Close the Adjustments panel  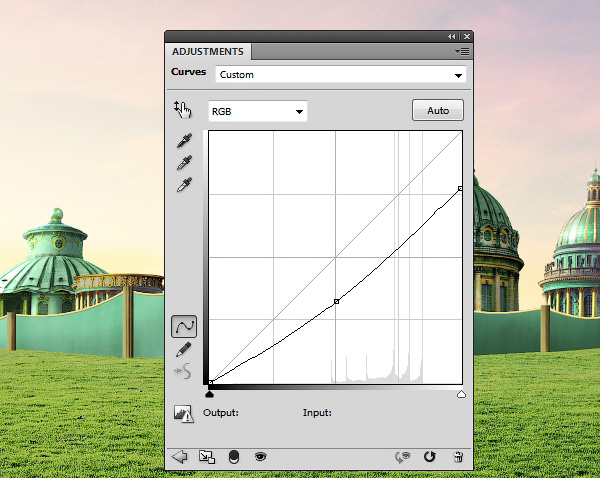pos(467,36)
